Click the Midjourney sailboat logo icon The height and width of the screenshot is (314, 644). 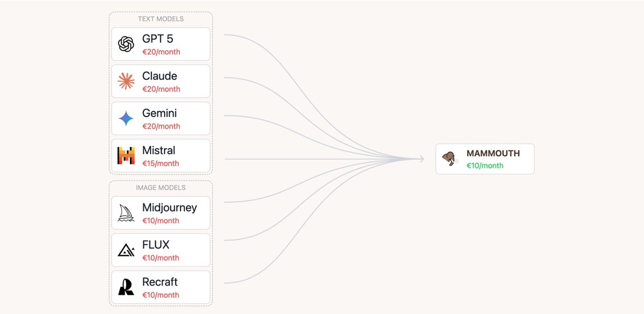pos(126,213)
